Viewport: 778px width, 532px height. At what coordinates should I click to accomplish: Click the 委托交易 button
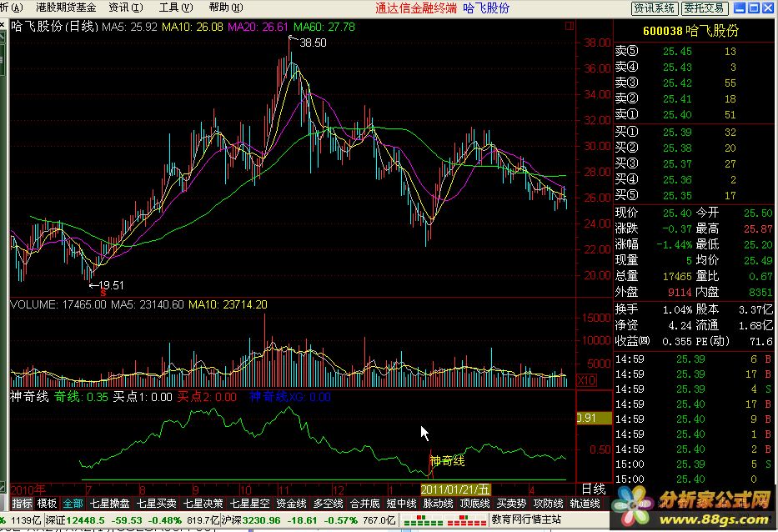(x=705, y=8)
